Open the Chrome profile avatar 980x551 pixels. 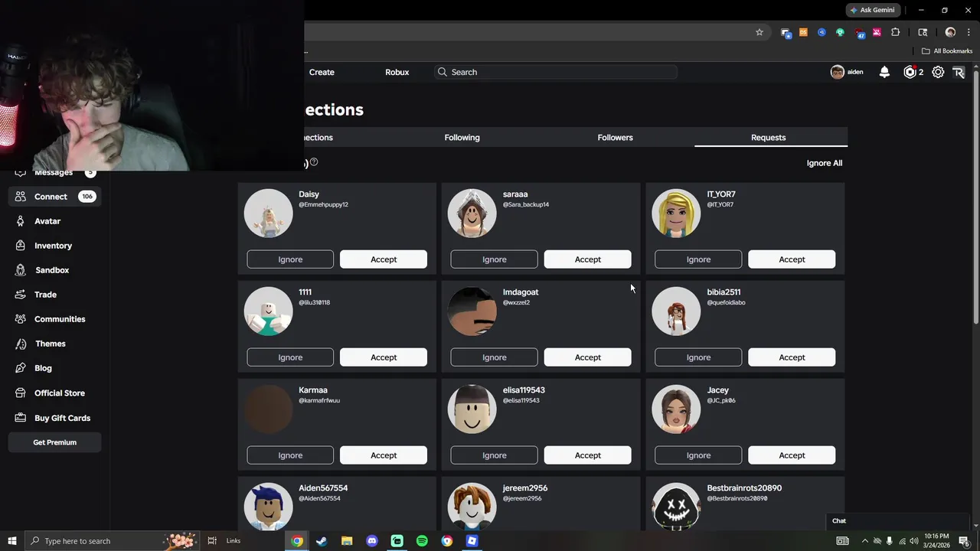tap(950, 32)
